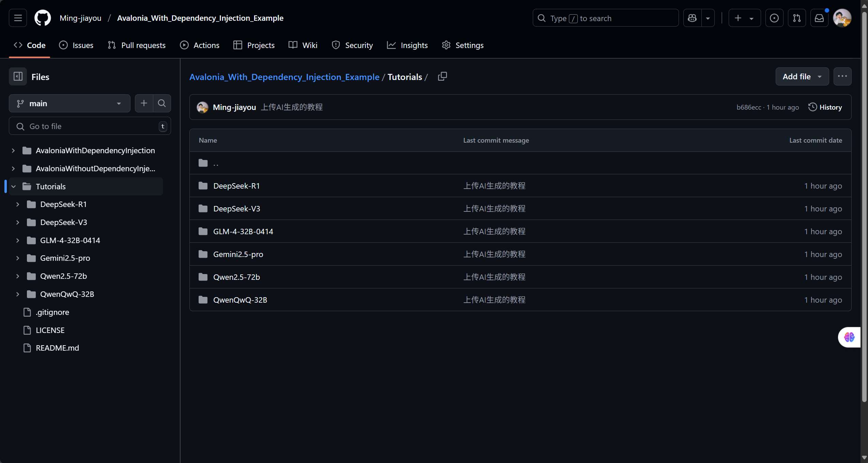View commit History
Screen dimensions: 868x463
(x=825, y=107)
